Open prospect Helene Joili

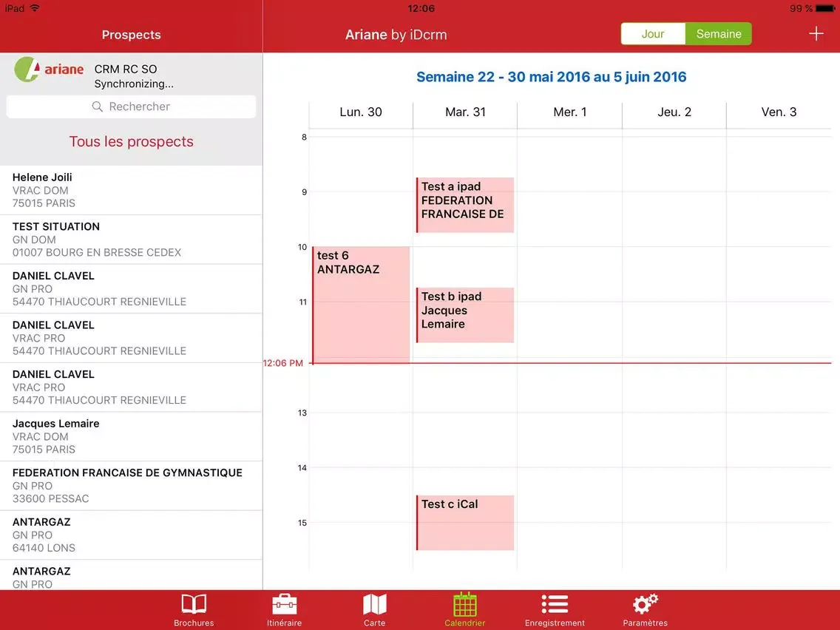[x=132, y=190]
